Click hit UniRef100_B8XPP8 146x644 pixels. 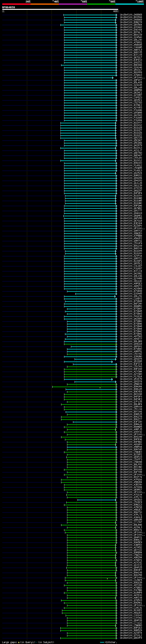click(131, 72)
